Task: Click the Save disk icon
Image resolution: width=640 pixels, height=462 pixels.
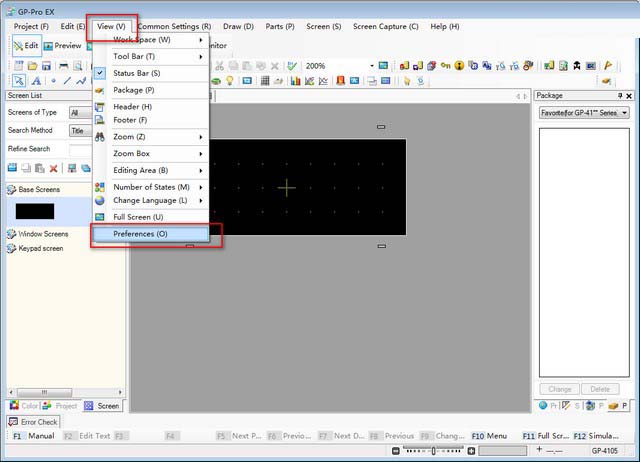Action: [x=46, y=65]
